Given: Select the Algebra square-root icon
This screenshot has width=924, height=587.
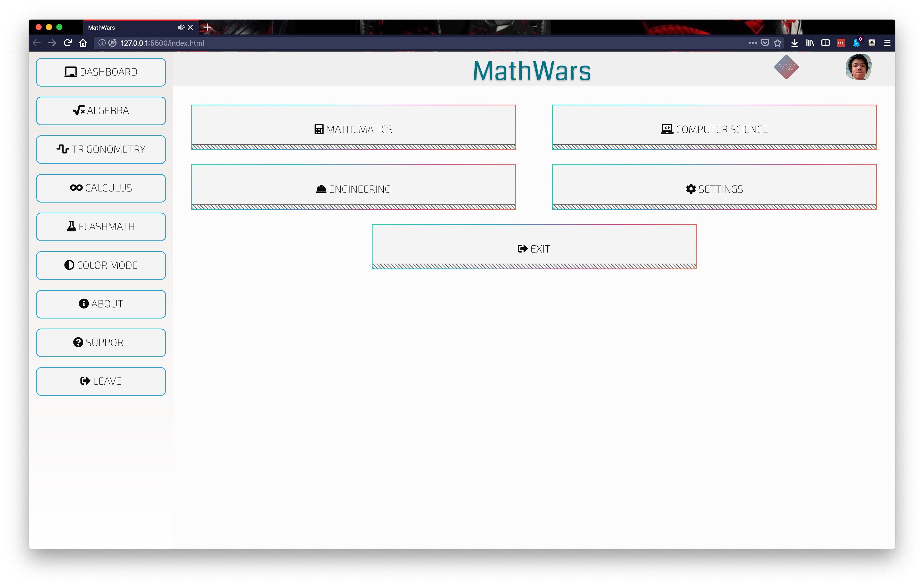Looking at the screenshot, I should click(79, 111).
